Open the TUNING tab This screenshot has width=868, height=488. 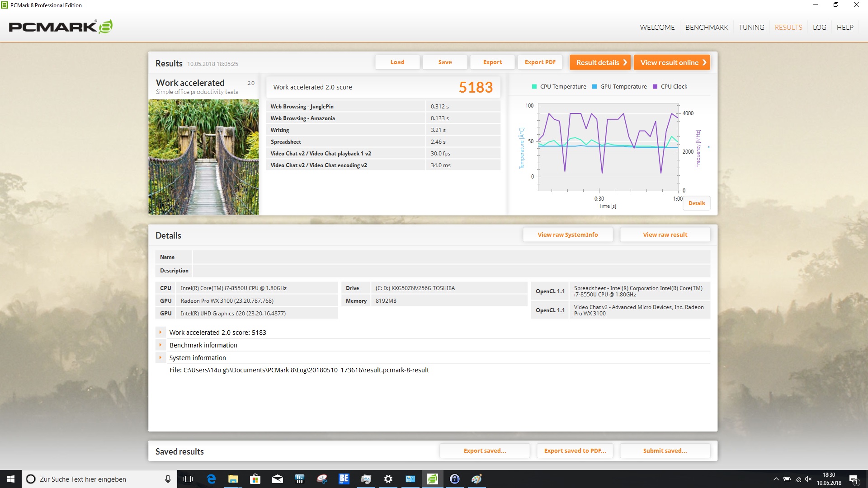751,27
